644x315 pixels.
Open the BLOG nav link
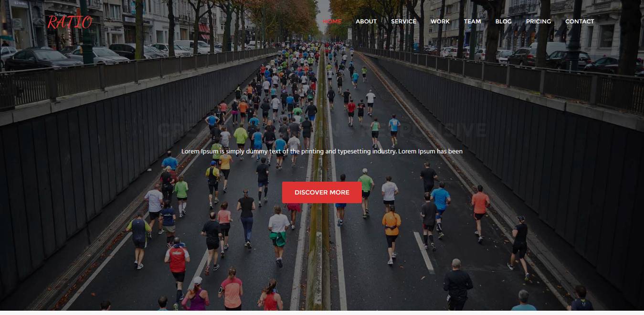503,22
